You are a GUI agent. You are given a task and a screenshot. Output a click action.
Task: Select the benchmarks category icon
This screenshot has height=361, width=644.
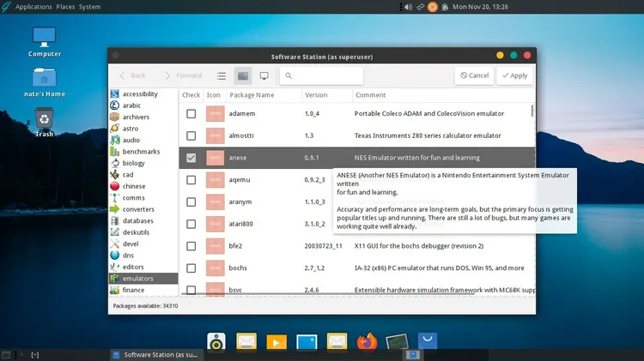114,152
